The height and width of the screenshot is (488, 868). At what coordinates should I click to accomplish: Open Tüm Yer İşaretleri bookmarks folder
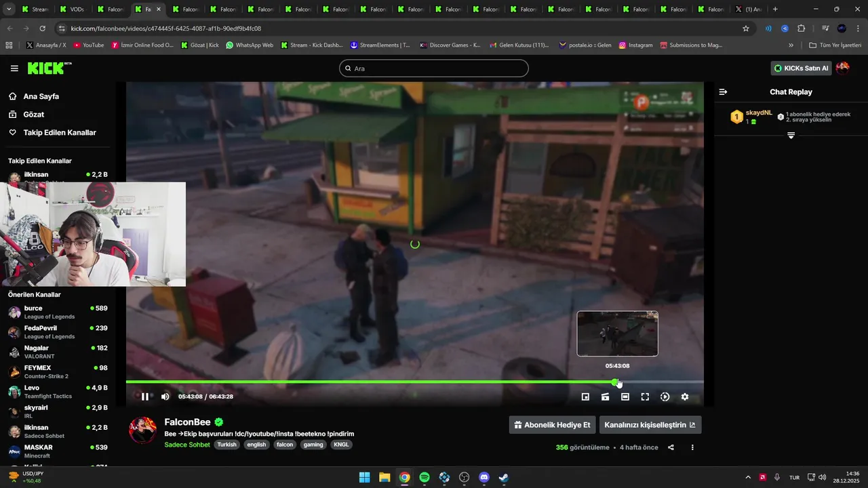835,45
